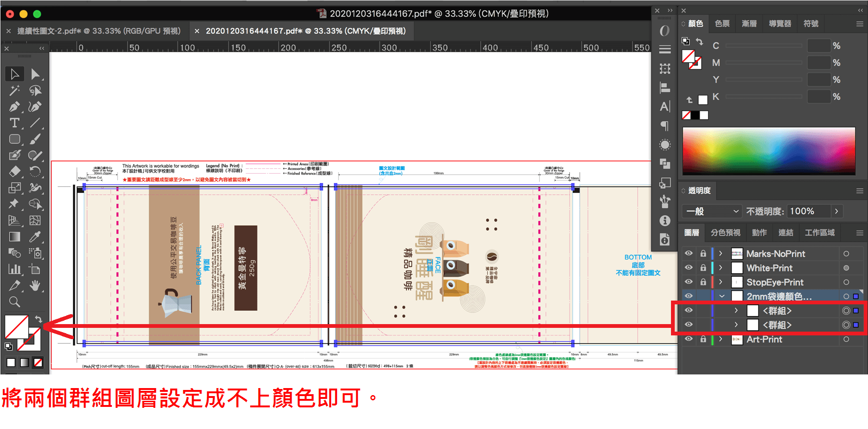
Task: Select the Paintbrush tool
Action: point(35,138)
